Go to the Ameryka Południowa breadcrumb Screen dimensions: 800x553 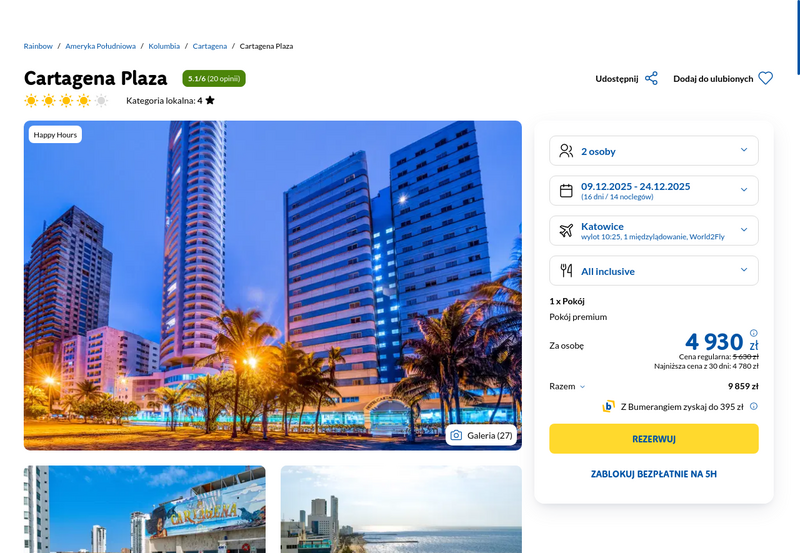[x=101, y=46]
